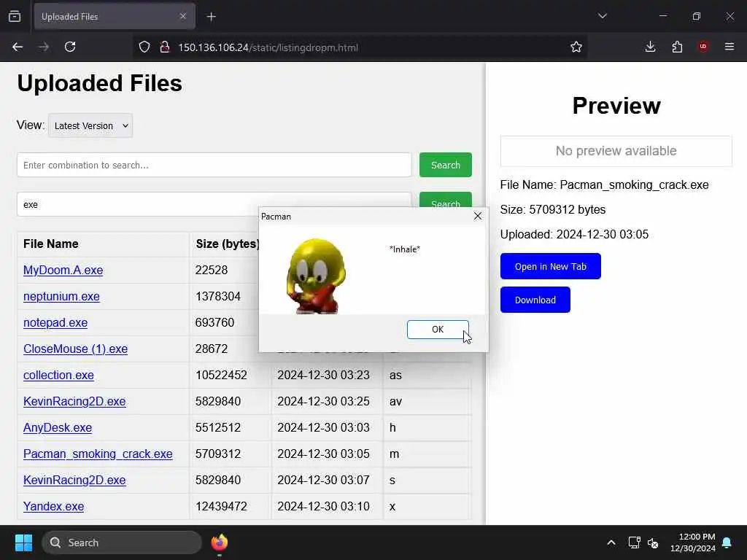The image size is (747, 560).
Task: Open the tracking protection shield icon
Action: coord(144,47)
